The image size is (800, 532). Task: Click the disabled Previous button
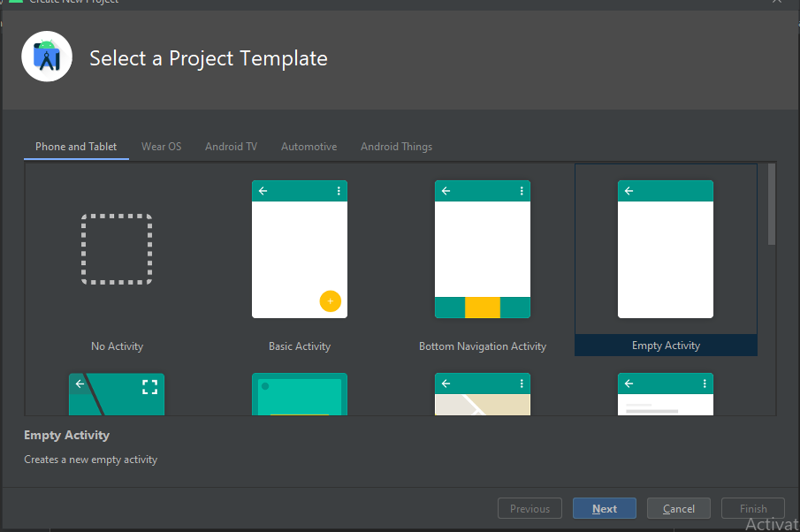[530, 508]
